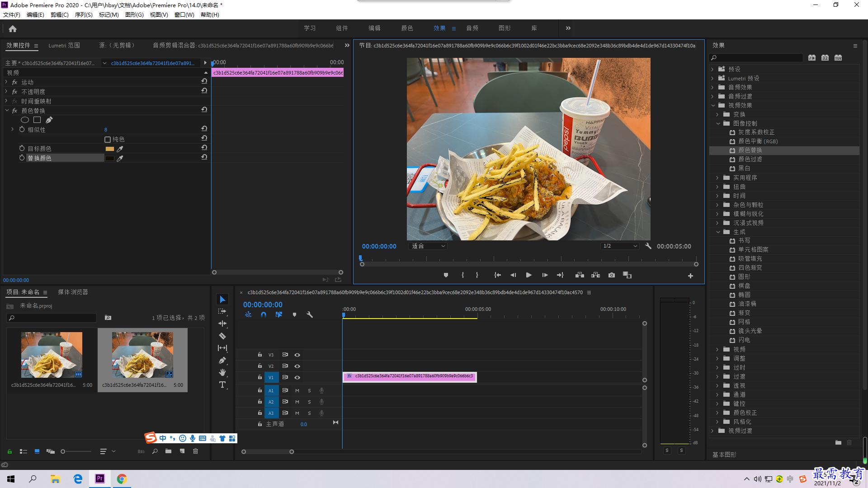Delete selected item with trash icon
Viewport: 868px width, 488px height.
[x=195, y=451]
